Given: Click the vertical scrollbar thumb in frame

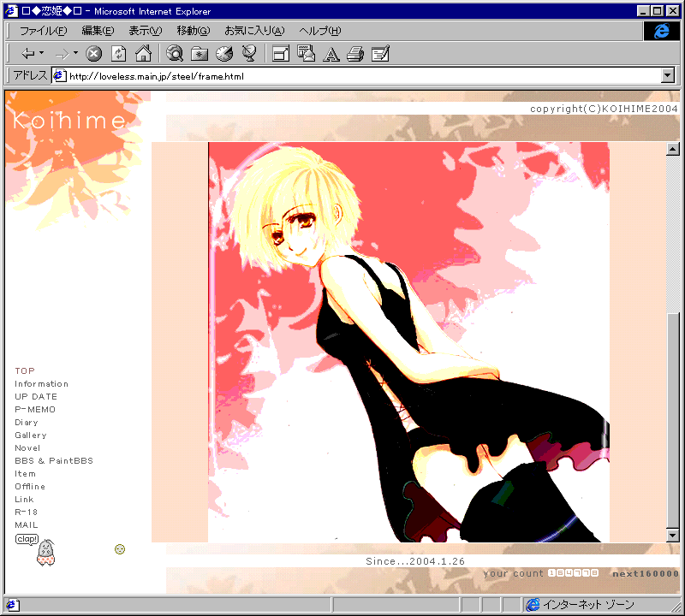Looking at the screenshot, I should 672,420.
